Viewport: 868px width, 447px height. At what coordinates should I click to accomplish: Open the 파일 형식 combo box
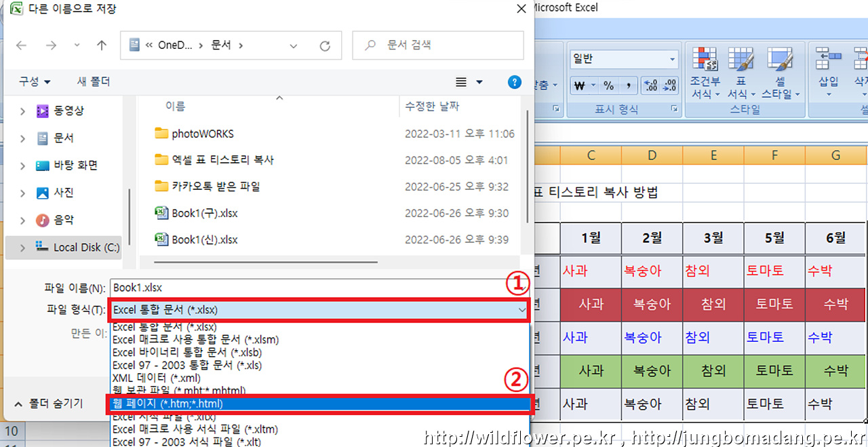pos(319,309)
